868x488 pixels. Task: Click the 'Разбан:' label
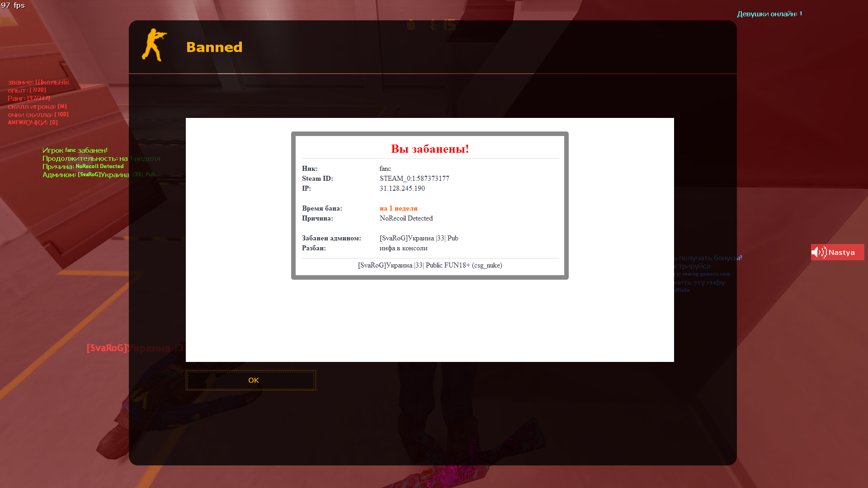314,248
